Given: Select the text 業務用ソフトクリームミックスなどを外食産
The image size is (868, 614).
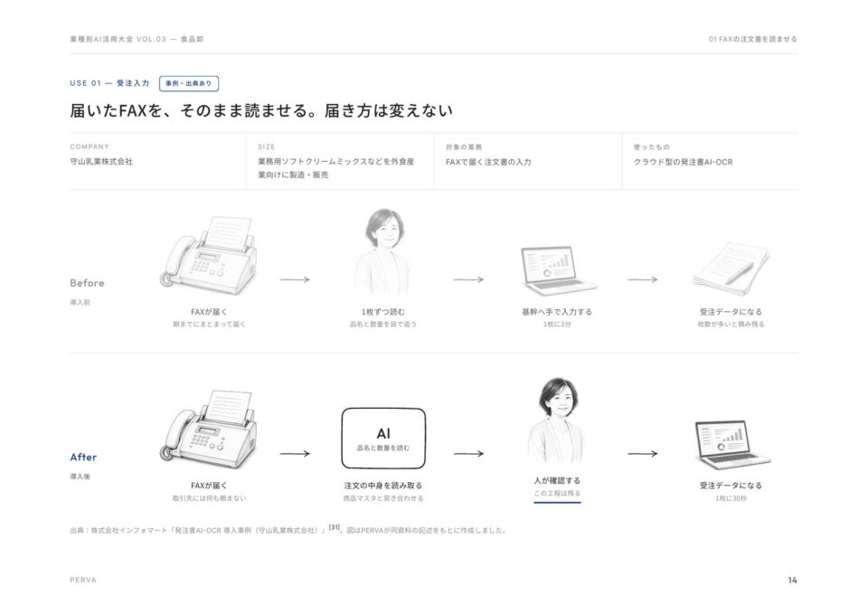Looking at the screenshot, I should coord(336,162).
